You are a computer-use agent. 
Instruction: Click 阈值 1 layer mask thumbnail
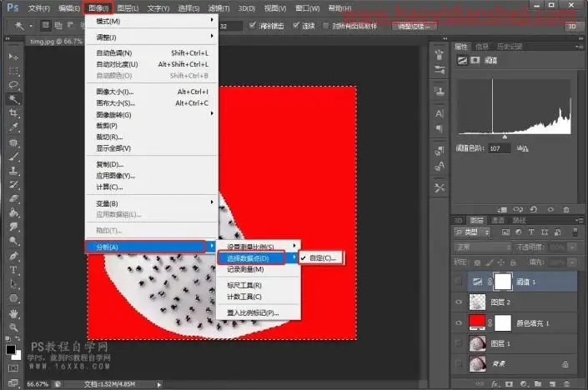[x=503, y=282]
